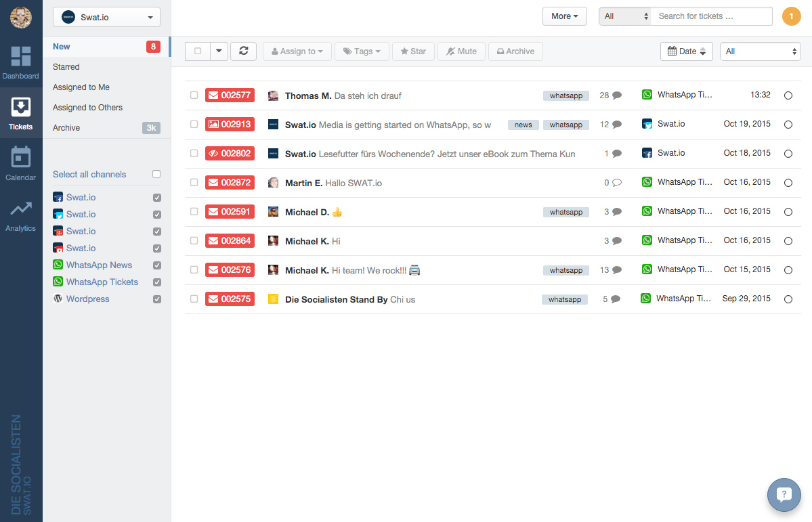Open the Tags dropdown in toolbar

tap(362, 51)
